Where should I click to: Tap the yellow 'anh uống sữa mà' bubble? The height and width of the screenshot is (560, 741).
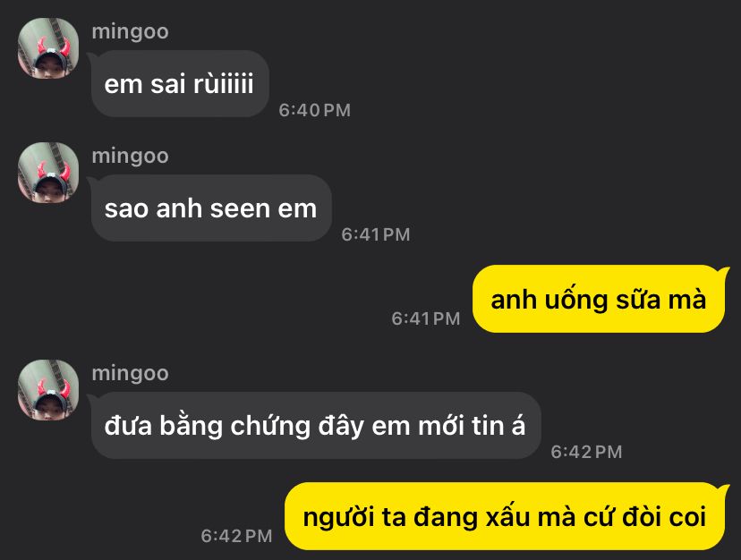click(x=599, y=299)
